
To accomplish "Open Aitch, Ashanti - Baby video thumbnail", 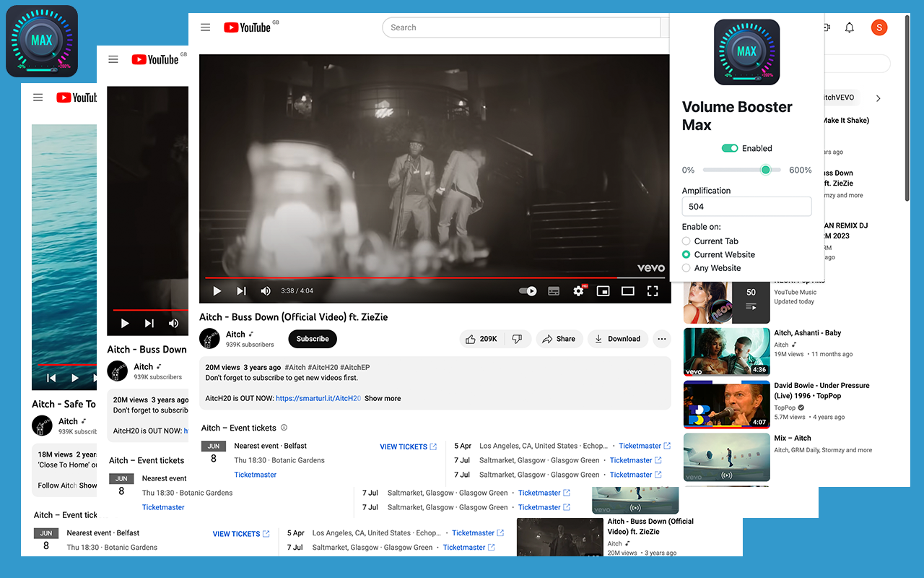I will pyautogui.click(x=726, y=352).
